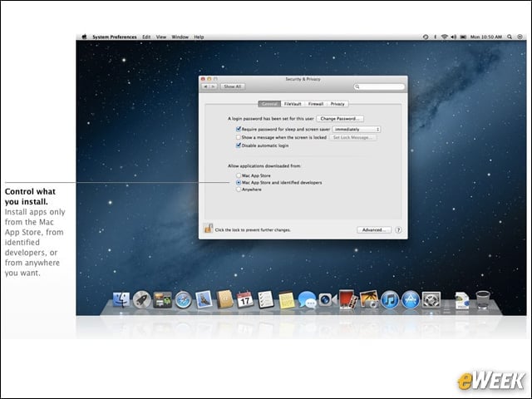
Task: Open Spotlight search magnifier
Action: [510, 37]
